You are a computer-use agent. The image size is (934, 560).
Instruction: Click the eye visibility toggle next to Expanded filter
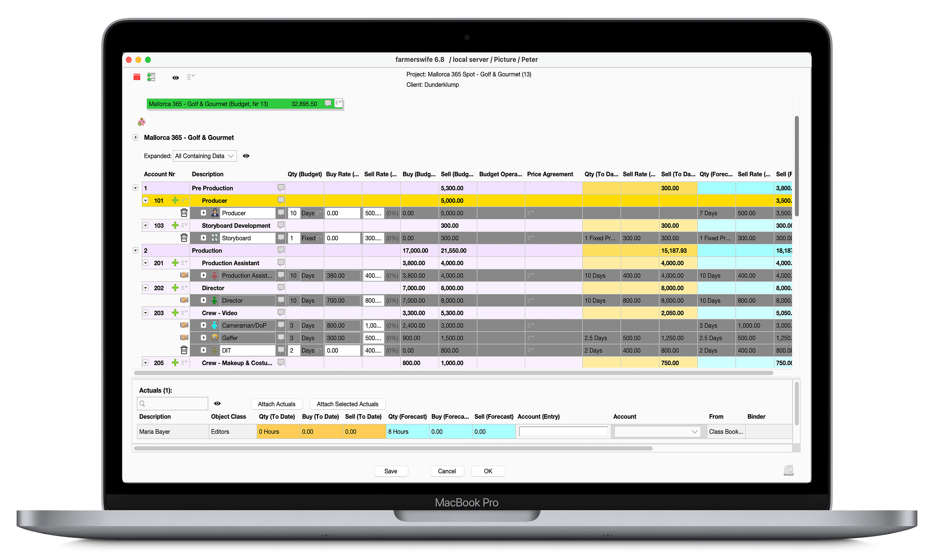point(246,156)
